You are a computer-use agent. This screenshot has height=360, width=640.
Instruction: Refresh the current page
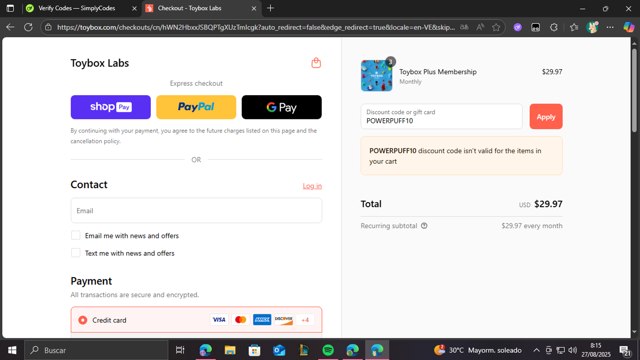click(x=28, y=27)
